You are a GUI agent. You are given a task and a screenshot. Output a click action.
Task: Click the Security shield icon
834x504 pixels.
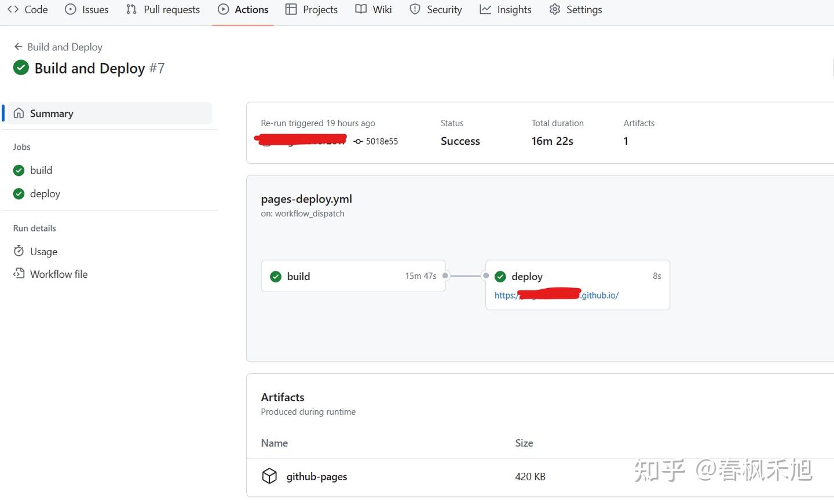point(415,9)
